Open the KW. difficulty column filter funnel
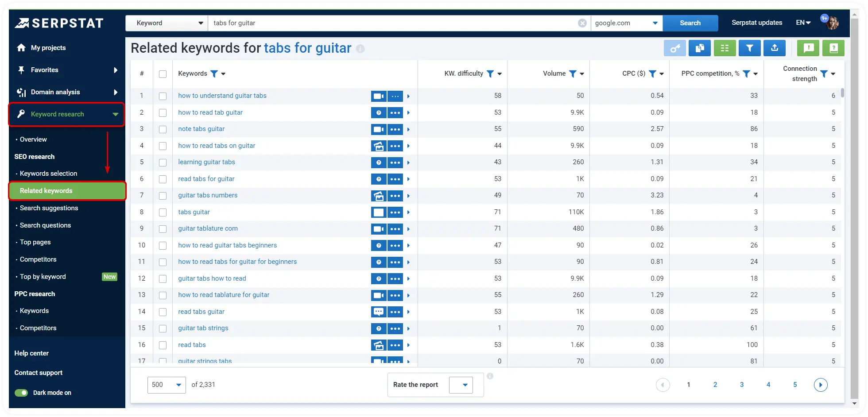The image size is (868, 417). [x=491, y=74]
